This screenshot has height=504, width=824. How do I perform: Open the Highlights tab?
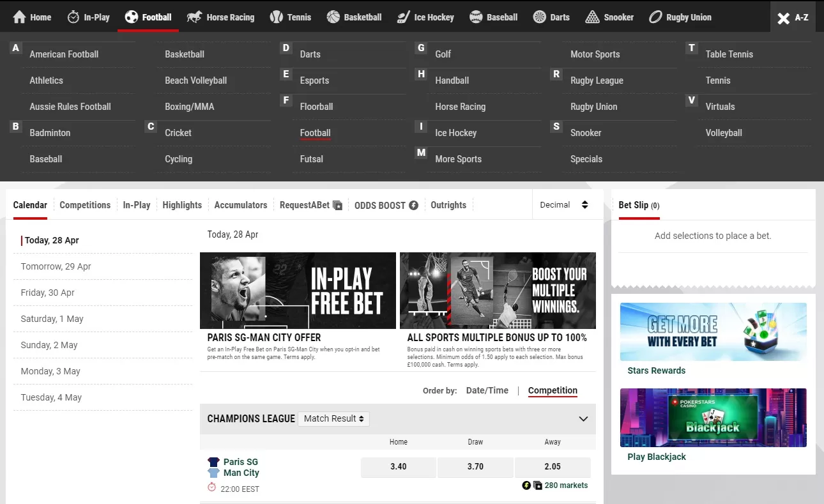[182, 205]
